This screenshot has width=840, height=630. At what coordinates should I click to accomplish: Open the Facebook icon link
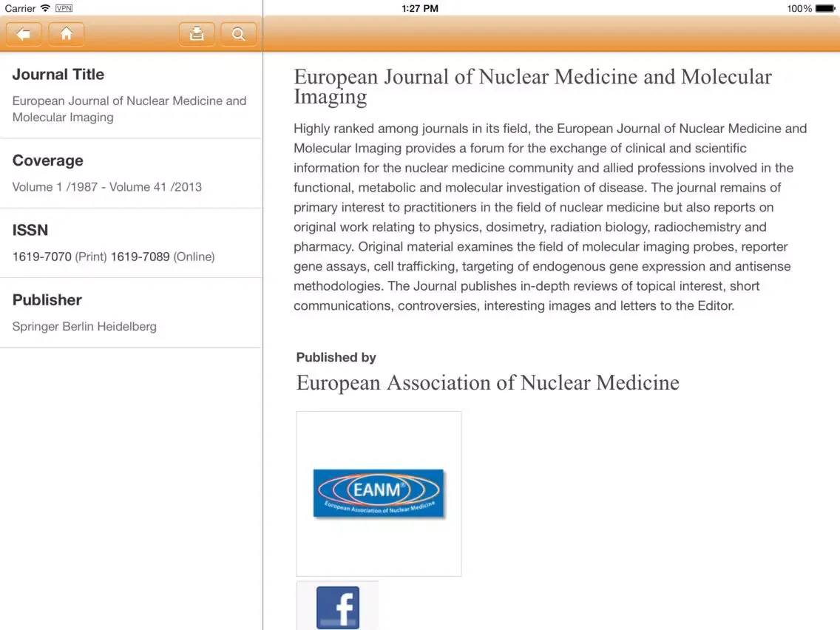pyautogui.click(x=338, y=607)
